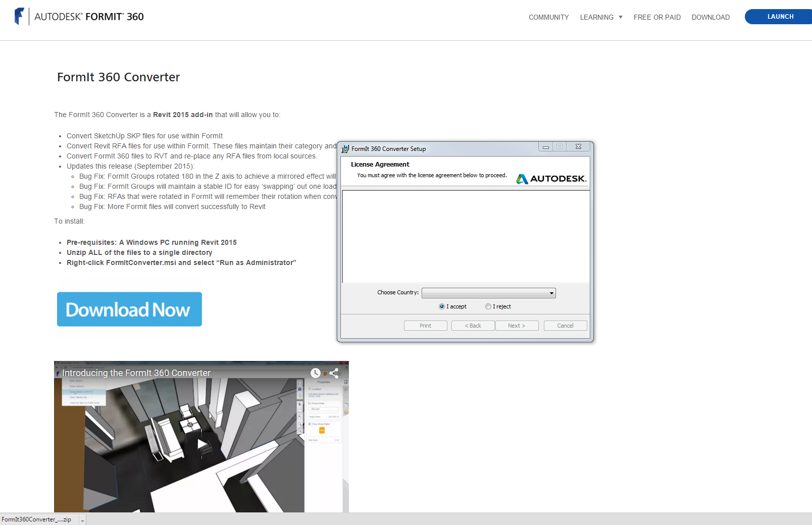This screenshot has width=812, height=525.
Task: Click 'Convert SketchUp SKP files for use within FormIt'
Action: 144,136
